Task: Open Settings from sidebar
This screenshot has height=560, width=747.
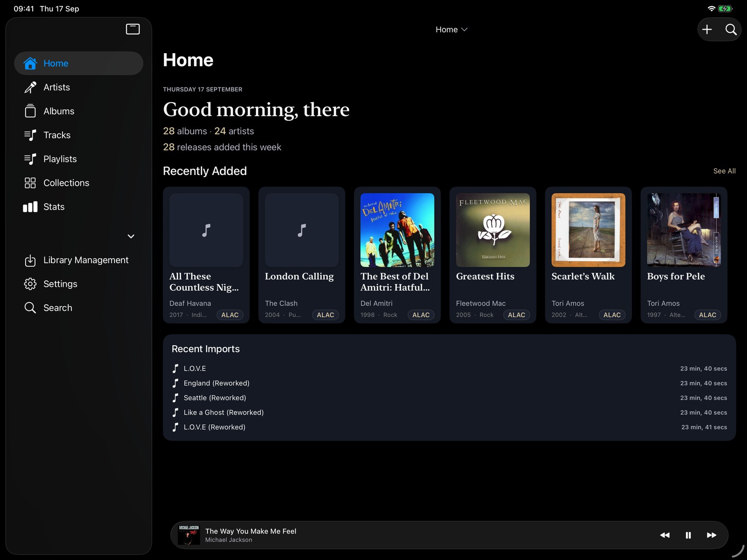Action: tap(78, 284)
